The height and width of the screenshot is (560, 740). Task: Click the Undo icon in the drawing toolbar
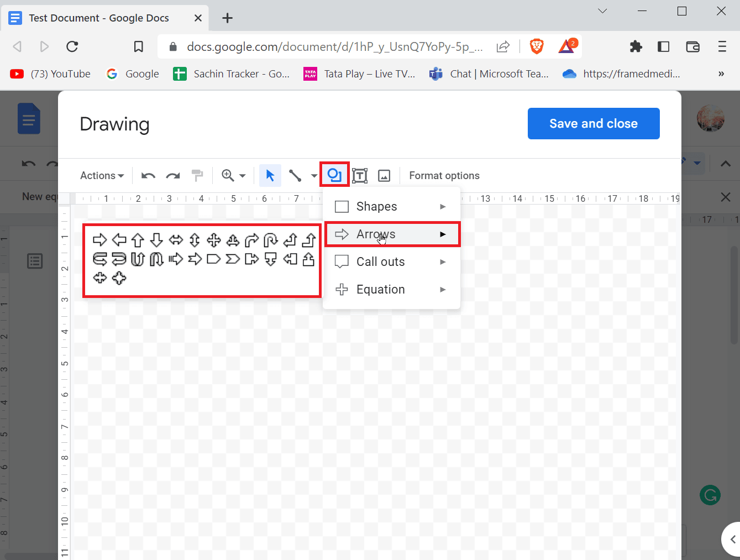point(148,175)
